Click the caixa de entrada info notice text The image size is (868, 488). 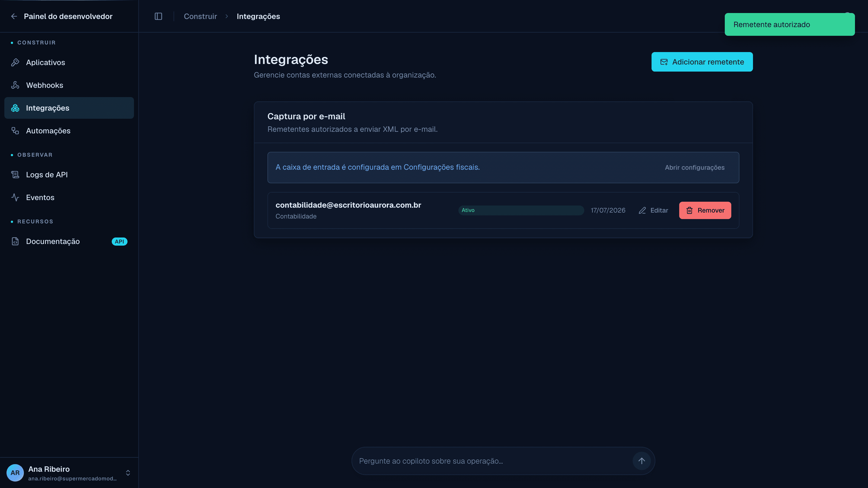(377, 167)
